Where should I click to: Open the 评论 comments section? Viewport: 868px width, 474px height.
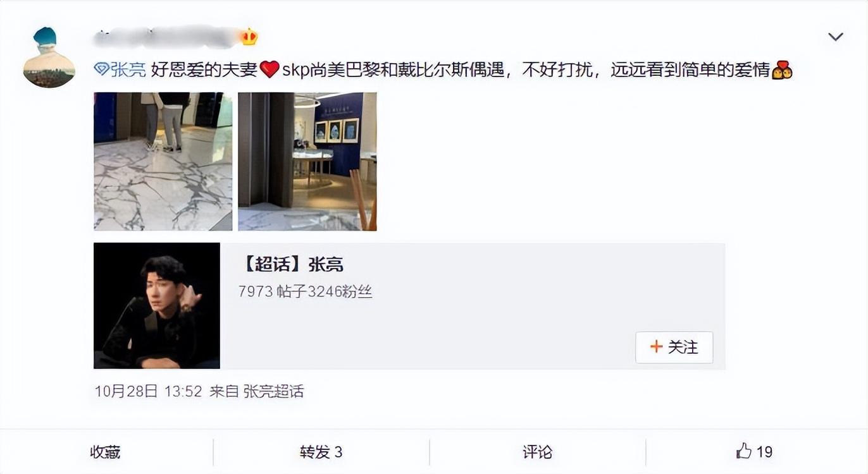pos(538,452)
